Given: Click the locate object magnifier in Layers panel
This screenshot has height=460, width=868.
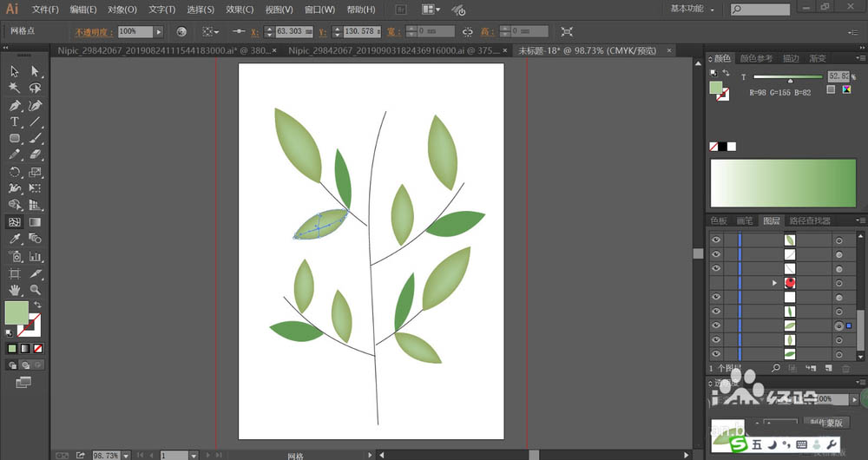Looking at the screenshot, I should [775, 367].
